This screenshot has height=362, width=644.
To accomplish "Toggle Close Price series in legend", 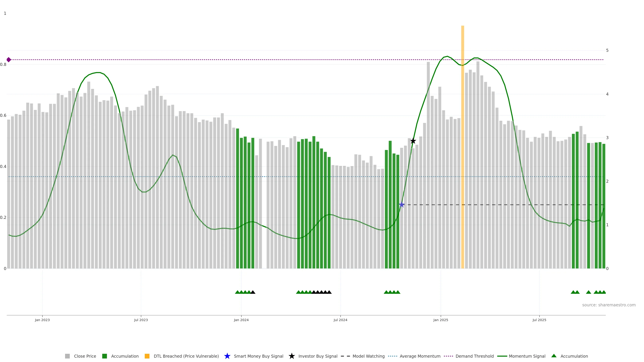I will (85, 356).
